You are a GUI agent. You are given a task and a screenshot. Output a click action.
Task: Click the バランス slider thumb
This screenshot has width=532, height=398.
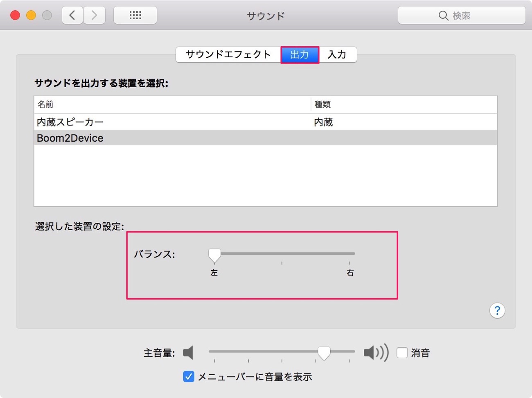(x=214, y=255)
